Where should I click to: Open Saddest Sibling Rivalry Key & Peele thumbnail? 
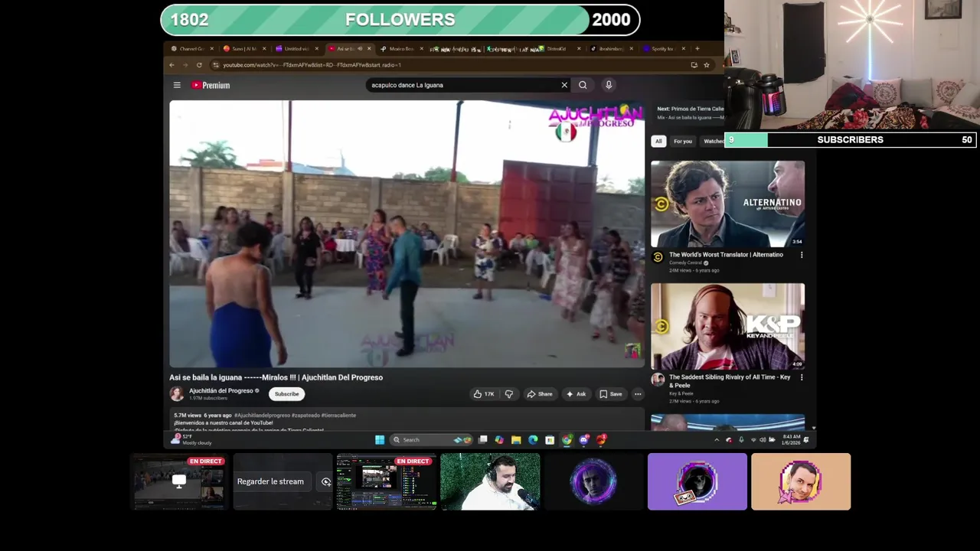point(727,327)
